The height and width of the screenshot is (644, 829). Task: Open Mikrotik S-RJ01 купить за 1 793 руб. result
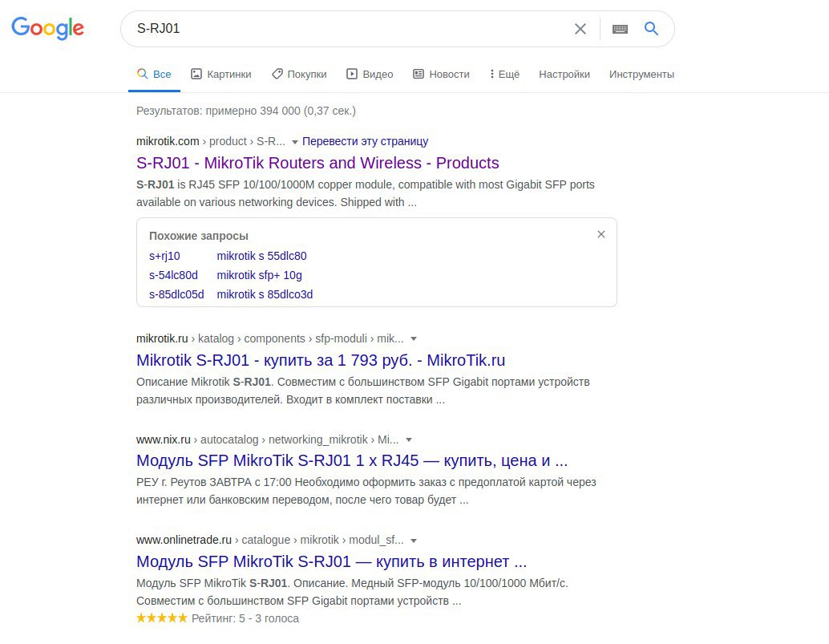pyautogui.click(x=321, y=360)
